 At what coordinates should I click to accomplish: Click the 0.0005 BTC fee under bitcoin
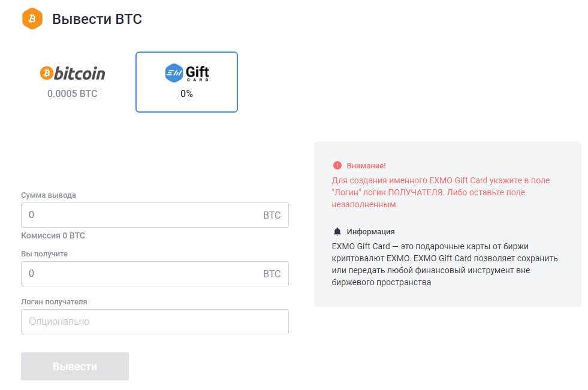click(73, 93)
